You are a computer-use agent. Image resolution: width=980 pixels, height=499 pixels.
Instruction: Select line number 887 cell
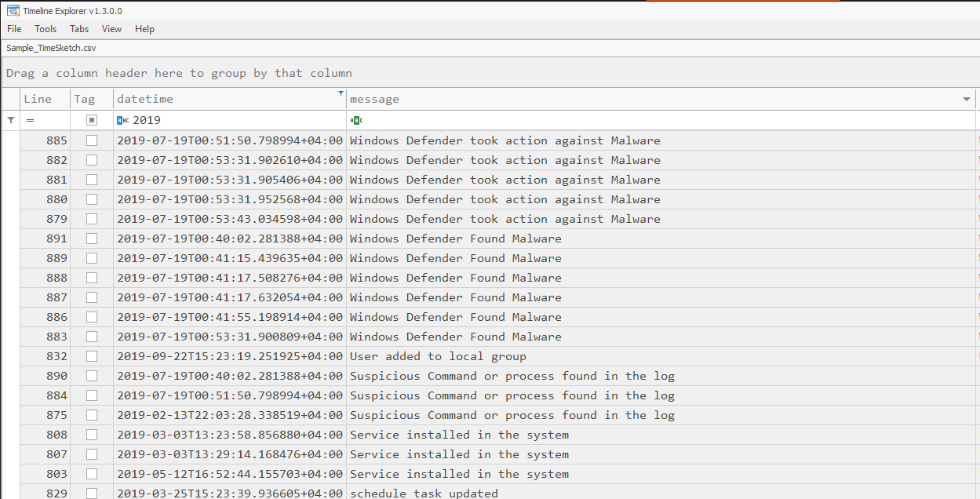[46, 297]
